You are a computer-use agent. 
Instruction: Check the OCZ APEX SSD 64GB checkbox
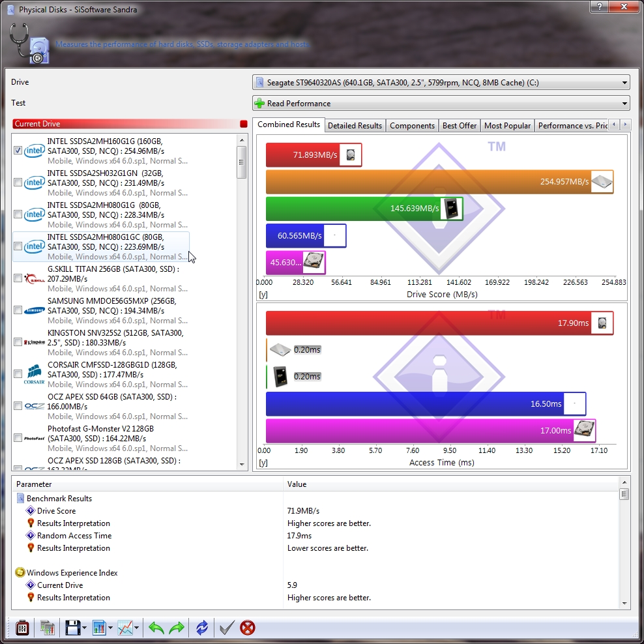coord(18,406)
